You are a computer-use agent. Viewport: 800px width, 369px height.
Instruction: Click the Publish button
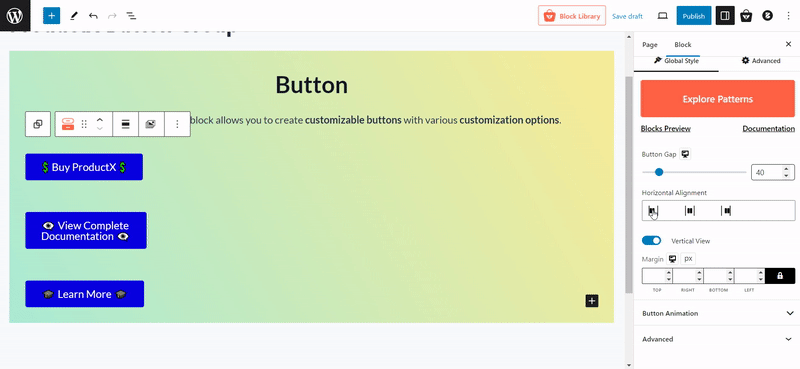693,16
